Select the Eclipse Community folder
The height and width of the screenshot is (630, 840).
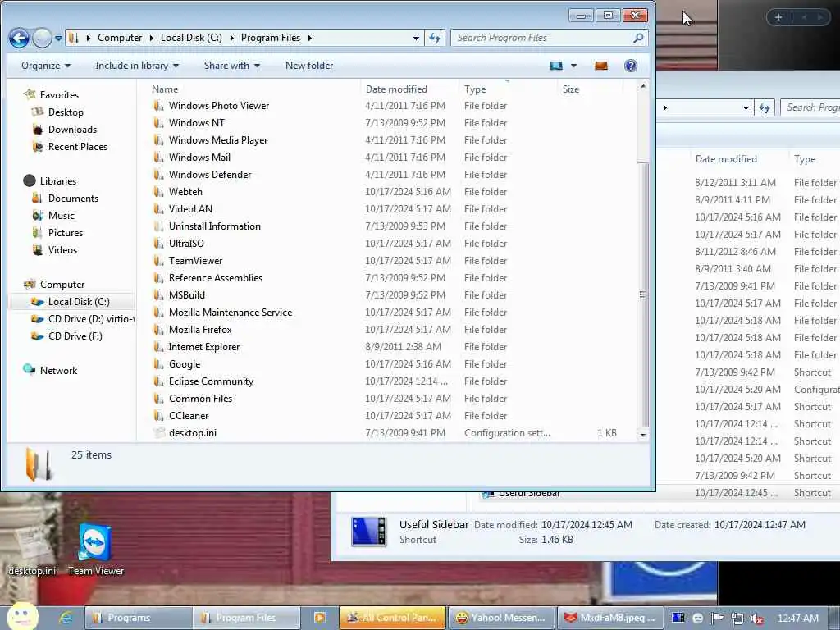[x=211, y=381]
